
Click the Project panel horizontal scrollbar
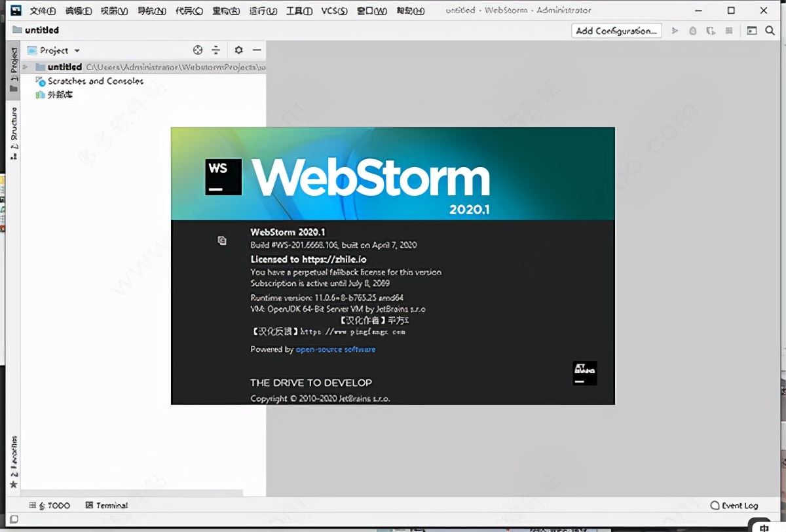click(x=131, y=493)
